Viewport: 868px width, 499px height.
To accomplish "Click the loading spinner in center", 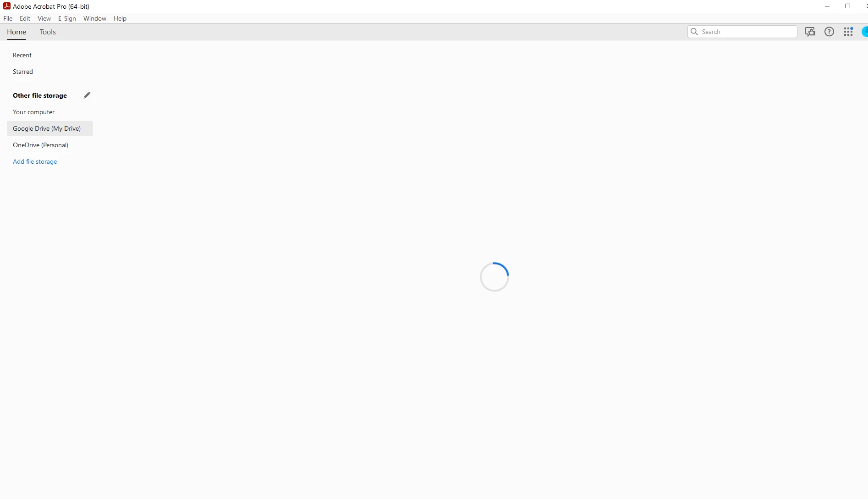I will (494, 277).
